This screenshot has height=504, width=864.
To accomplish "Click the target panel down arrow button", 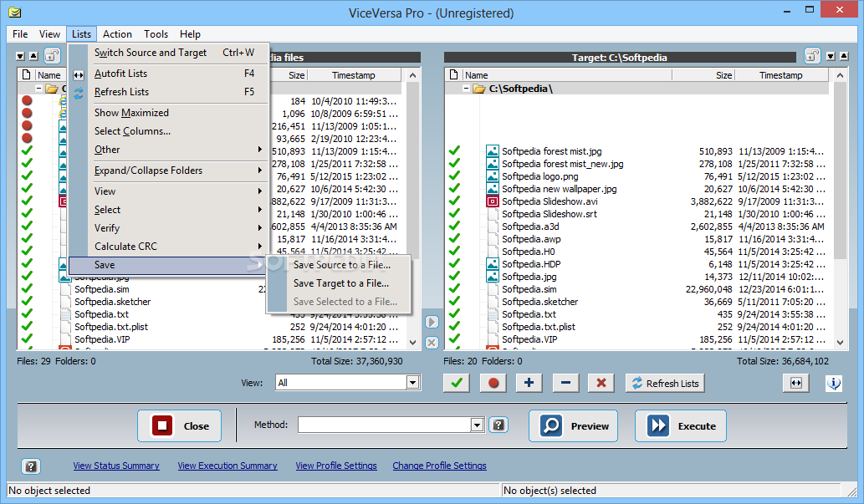I will pos(831,56).
